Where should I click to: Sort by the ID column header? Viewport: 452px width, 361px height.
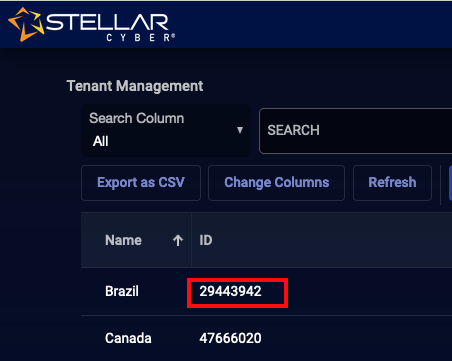(x=206, y=240)
